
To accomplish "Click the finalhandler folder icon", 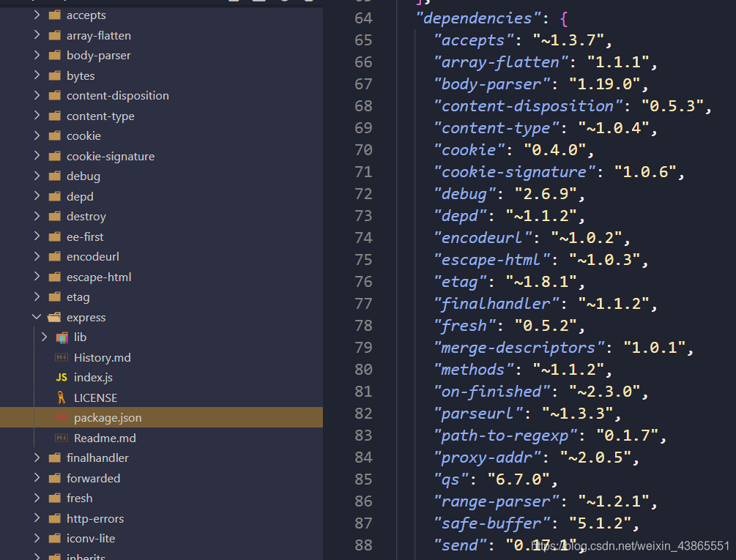I will (55, 458).
